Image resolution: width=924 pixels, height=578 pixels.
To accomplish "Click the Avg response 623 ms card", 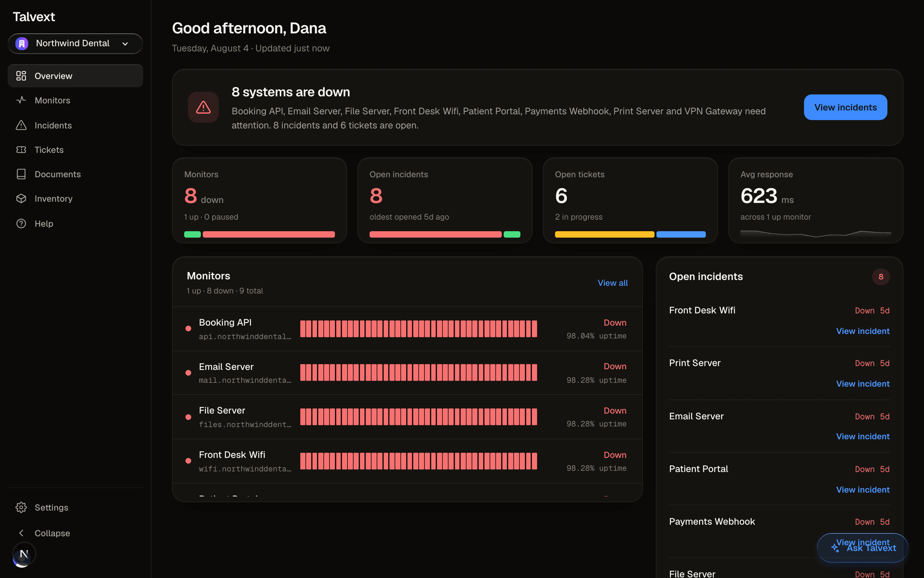I will click(x=816, y=200).
